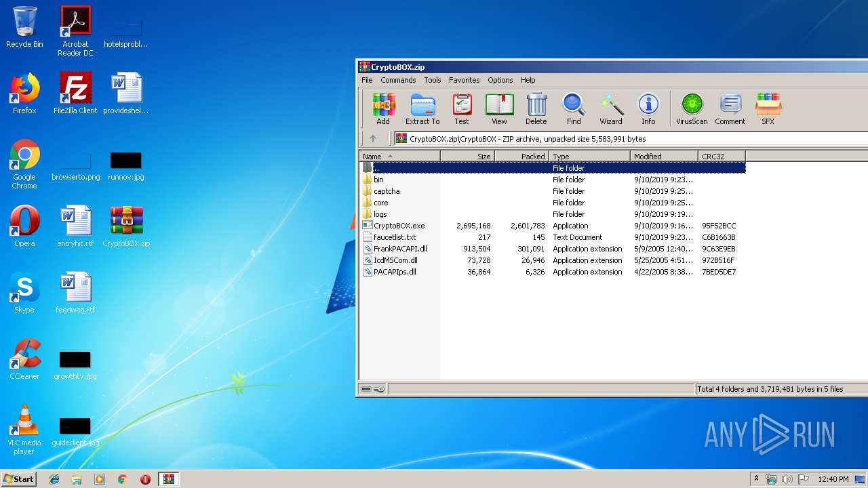Screen dimensions: 868x488
Task: Sort by Modified column header
Action: [x=664, y=156]
